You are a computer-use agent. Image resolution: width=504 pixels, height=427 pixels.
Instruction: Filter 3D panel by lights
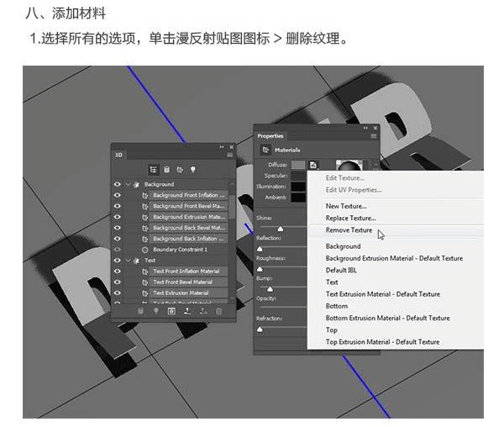pos(192,170)
